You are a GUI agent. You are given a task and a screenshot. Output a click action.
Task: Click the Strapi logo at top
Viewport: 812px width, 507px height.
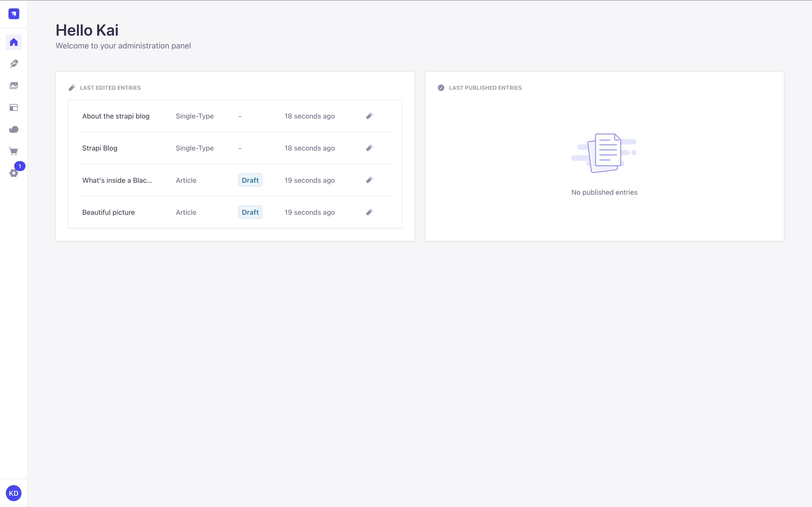(x=14, y=14)
